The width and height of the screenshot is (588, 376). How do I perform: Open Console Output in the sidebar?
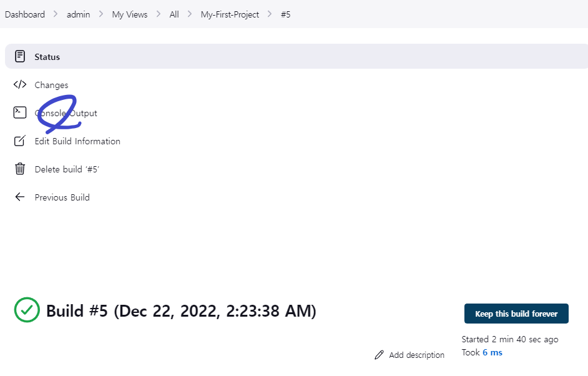tap(66, 113)
